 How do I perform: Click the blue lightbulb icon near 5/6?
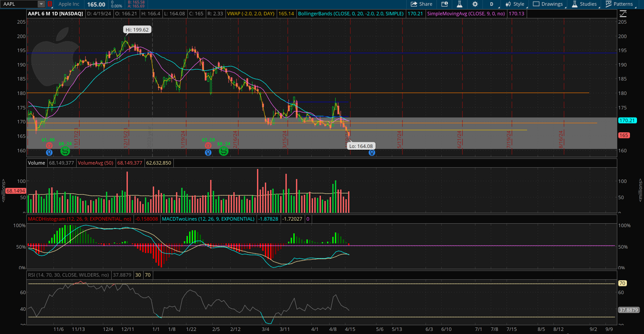372,152
